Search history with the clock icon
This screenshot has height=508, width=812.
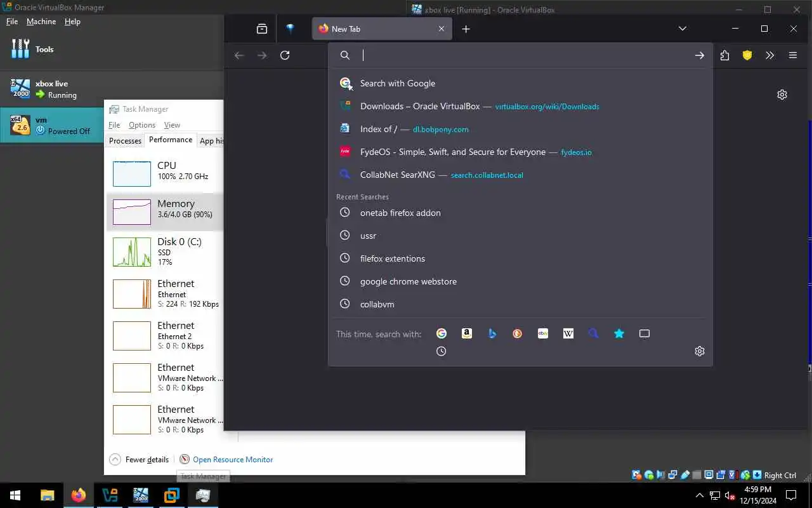[x=442, y=351]
